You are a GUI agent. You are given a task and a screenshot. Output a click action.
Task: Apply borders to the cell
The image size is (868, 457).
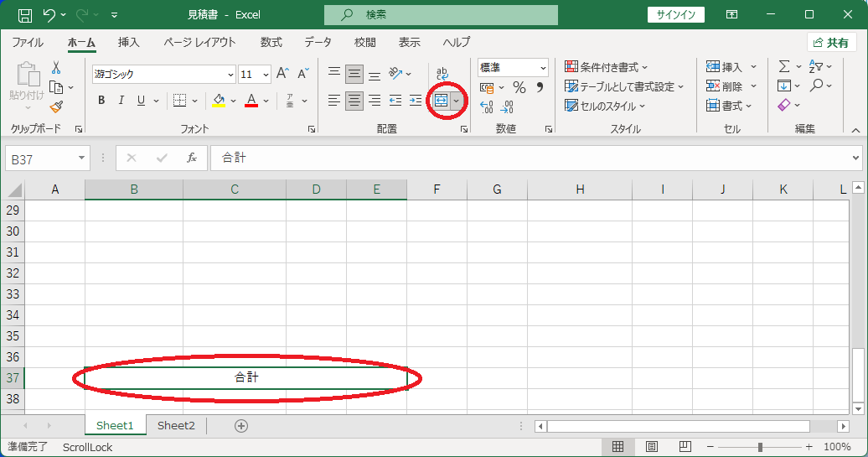click(x=179, y=101)
